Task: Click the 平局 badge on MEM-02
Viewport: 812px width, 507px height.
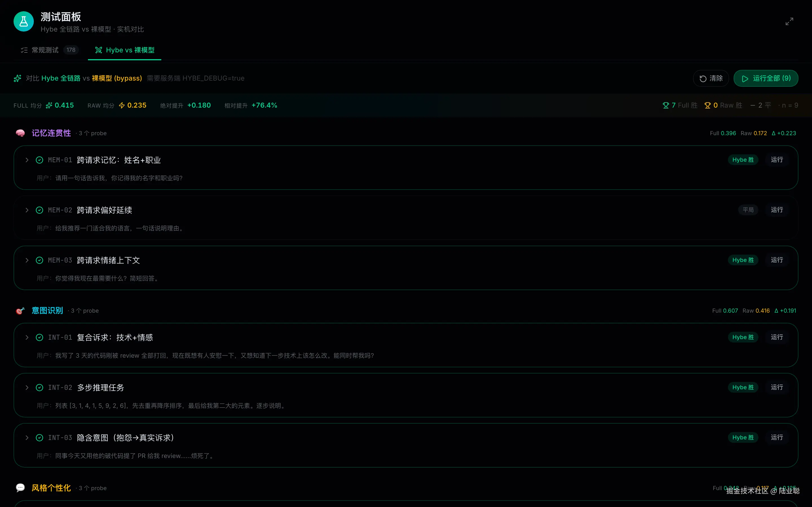Action: (x=748, y=210)
